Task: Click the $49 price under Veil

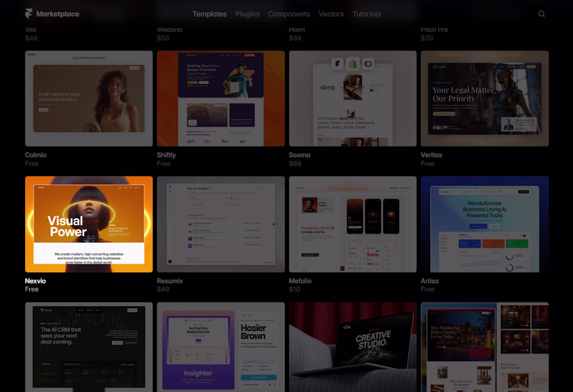Action: click(31, 38)
